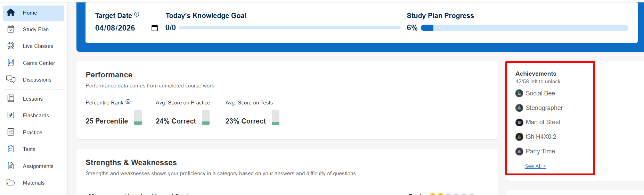Go to Lessons in sidebar
Screen dimensions: 644x195
coord(33,99)
